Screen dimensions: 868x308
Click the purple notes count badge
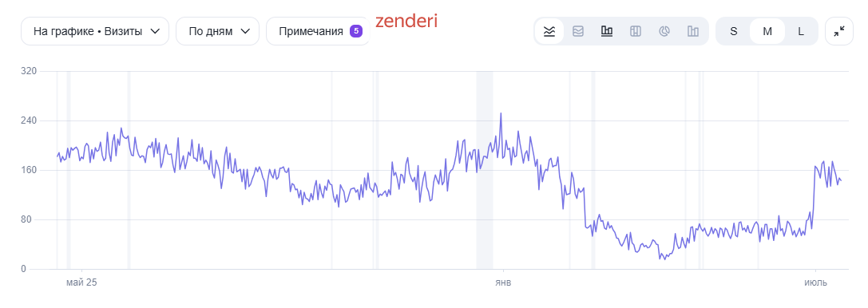356,31
